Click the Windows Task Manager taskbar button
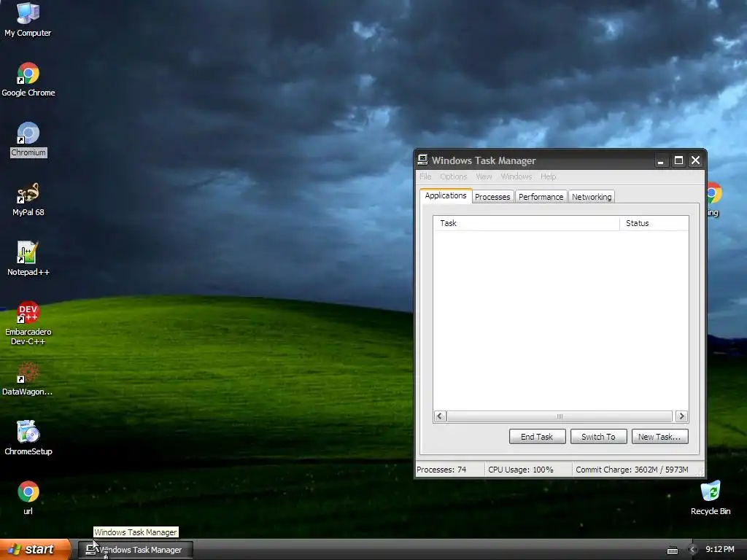747x560 pixels. tap(136, 550)
